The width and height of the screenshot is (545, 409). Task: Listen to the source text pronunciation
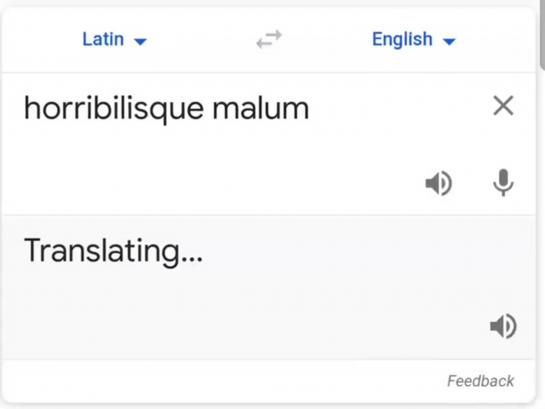[x=439, y=183]
